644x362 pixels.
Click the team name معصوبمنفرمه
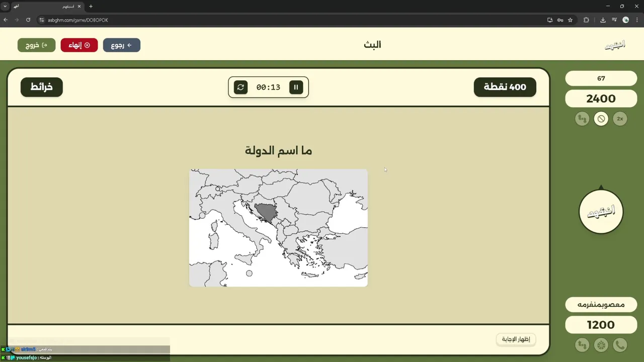(601, 305)
